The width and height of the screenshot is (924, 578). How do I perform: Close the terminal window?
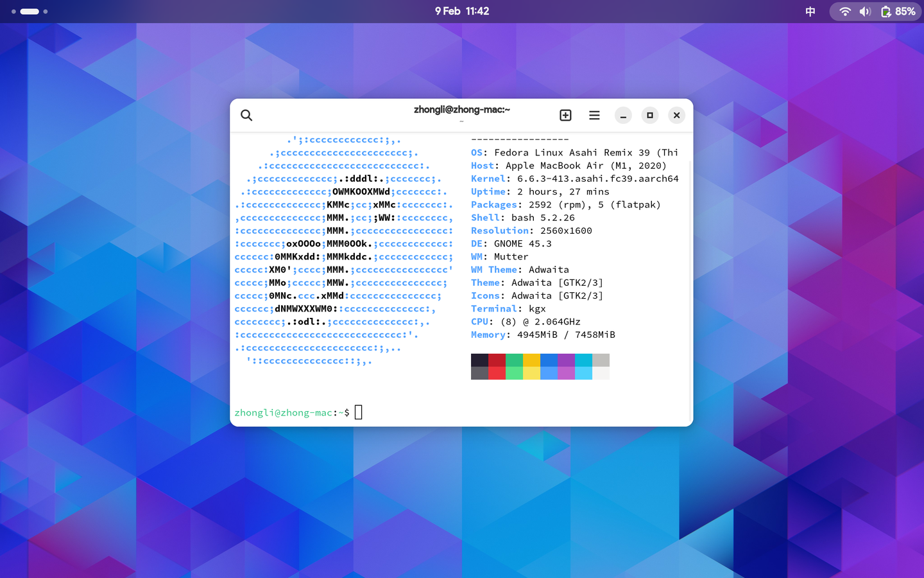tap(676, 115)
